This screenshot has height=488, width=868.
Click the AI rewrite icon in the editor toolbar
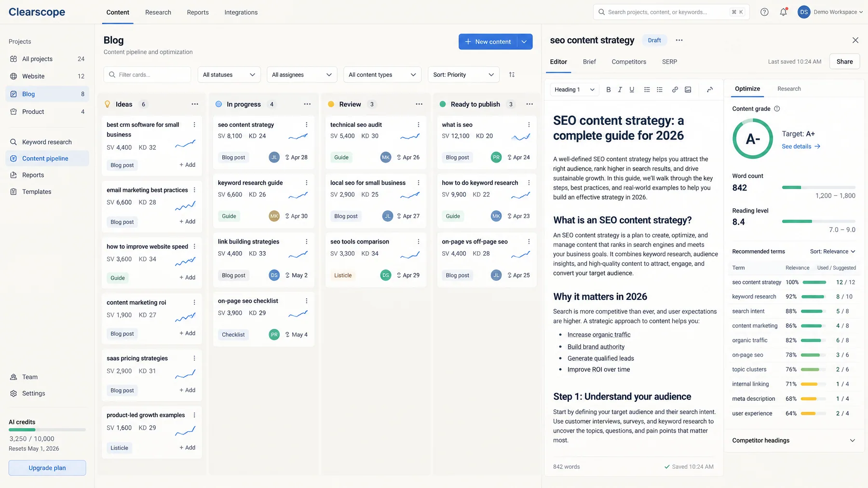click(710, 89)
